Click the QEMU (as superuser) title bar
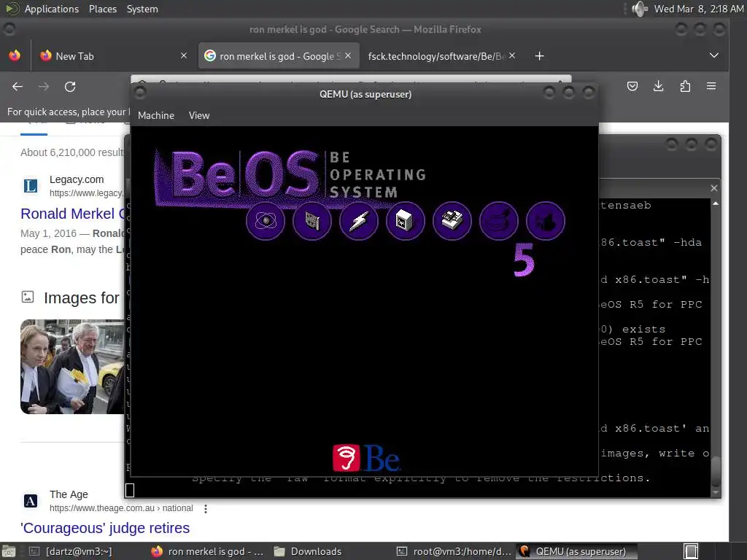747x560 pixels. click(x=365, y=94)
